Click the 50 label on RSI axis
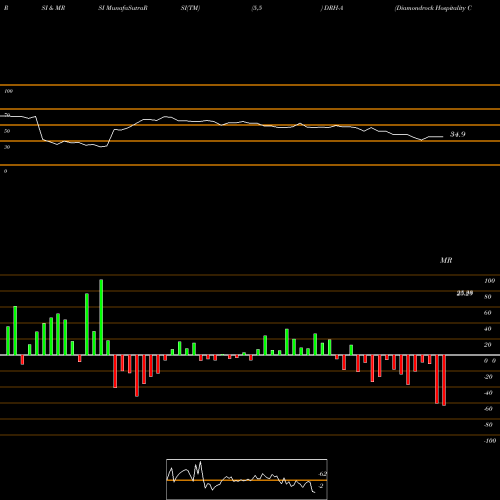Image resolution: width=500 pixels, height=500 pixels. [x=7, y=131]
